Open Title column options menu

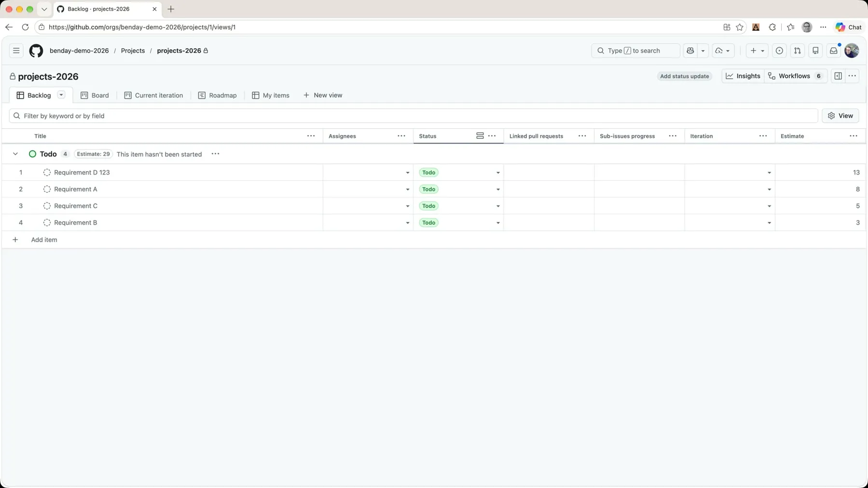[x=311, y=136]
